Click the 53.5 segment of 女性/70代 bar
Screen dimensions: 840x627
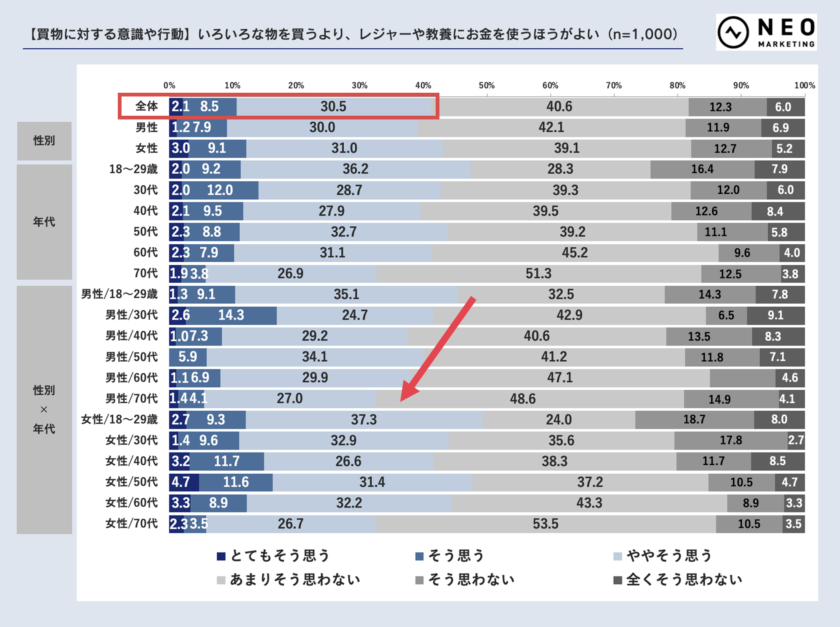pyautogui.click(x=545, y=524)
